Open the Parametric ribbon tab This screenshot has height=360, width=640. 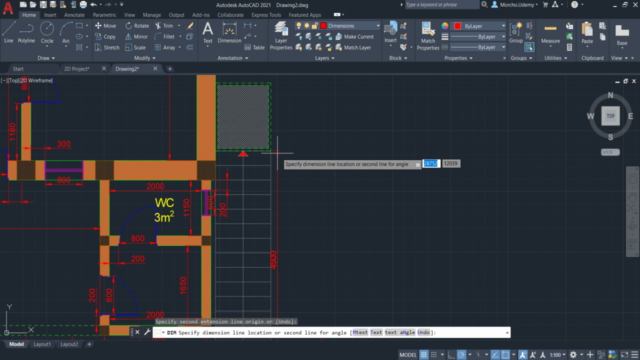104,15
